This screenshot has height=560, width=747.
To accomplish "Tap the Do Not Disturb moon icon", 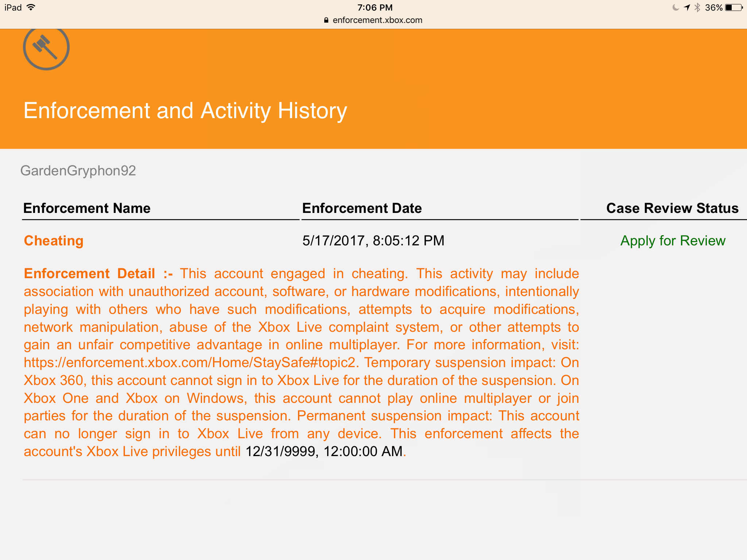I will 676,7.
